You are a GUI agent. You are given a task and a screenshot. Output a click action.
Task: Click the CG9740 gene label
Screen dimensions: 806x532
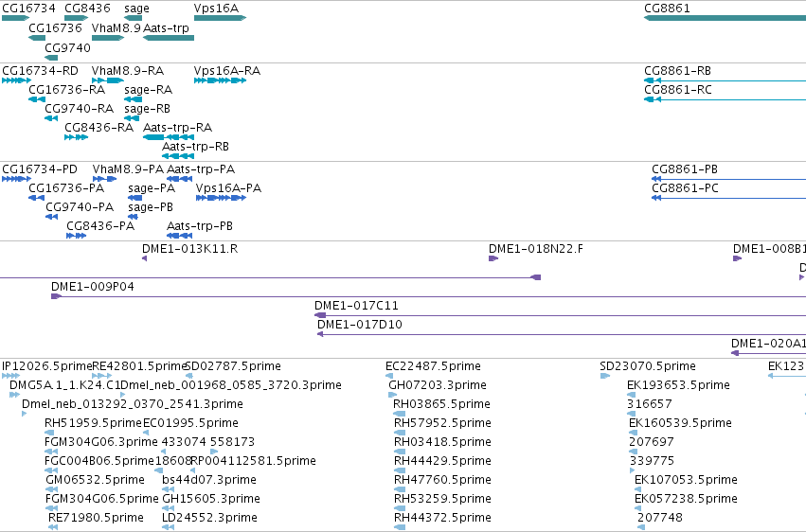click(x=68, y=47)
